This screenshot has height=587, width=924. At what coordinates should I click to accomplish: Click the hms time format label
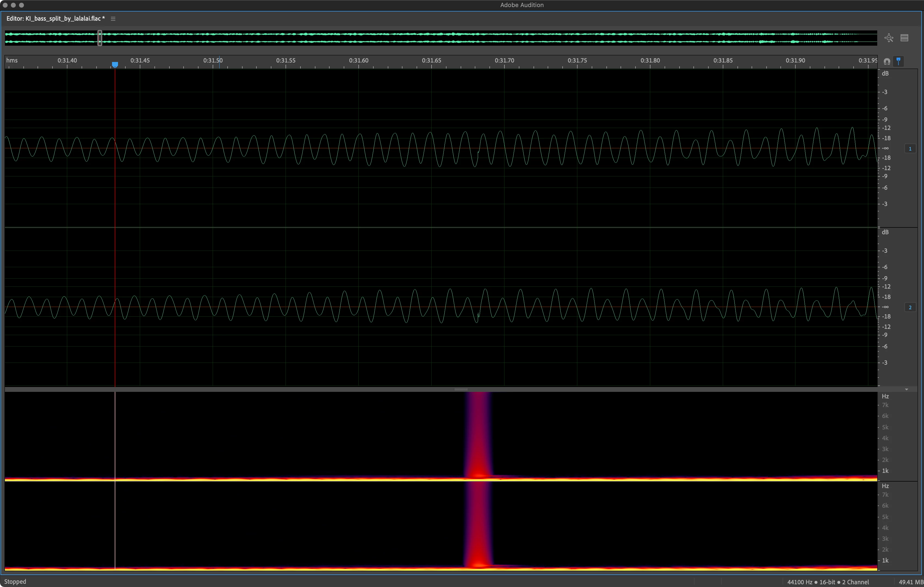(x=12, y=61)
